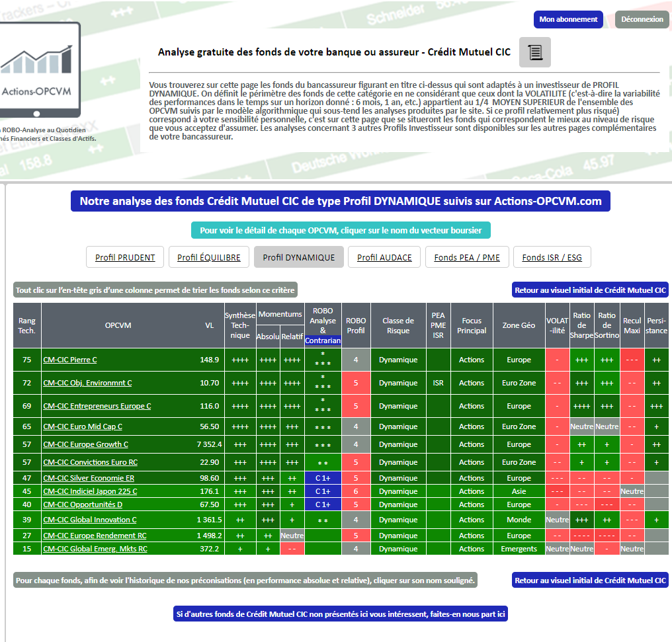Open the Fonds PEA / PME tab
This screenshot has width=672, height=642.
click(467, 257)
